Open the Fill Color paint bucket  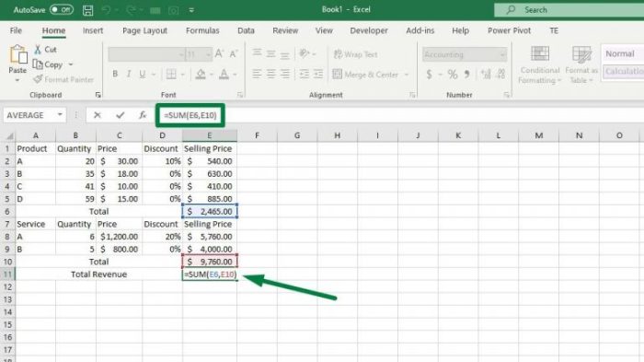tap(201, 74)
